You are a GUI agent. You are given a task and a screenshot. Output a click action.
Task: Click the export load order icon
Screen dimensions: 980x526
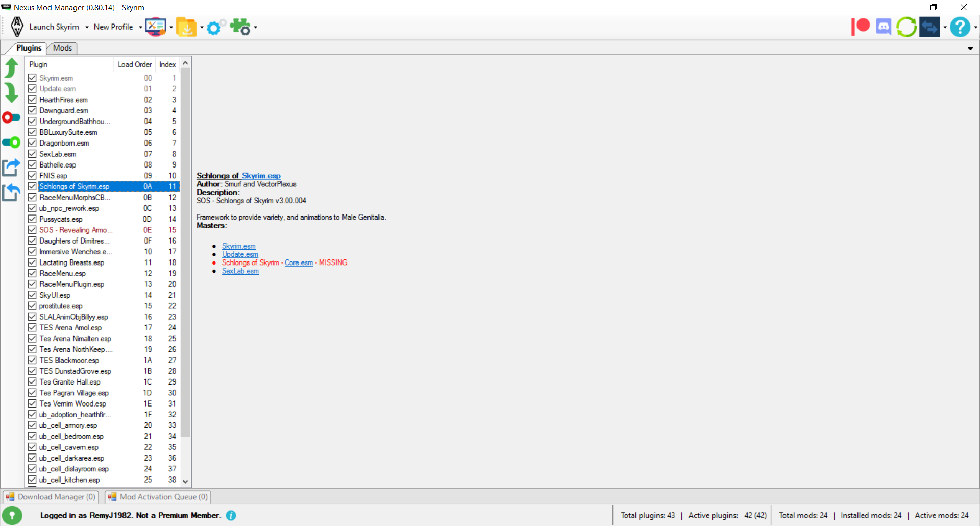point(11,168)
